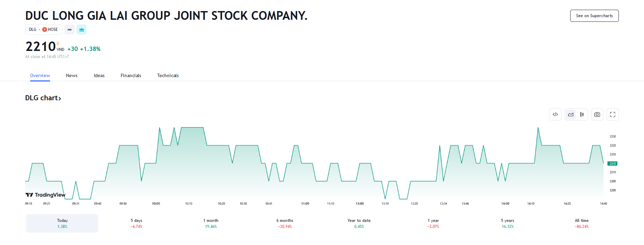Expand the DLG chart heading link
The width and height of the screenshot is (644, 245).
point(43,98)
